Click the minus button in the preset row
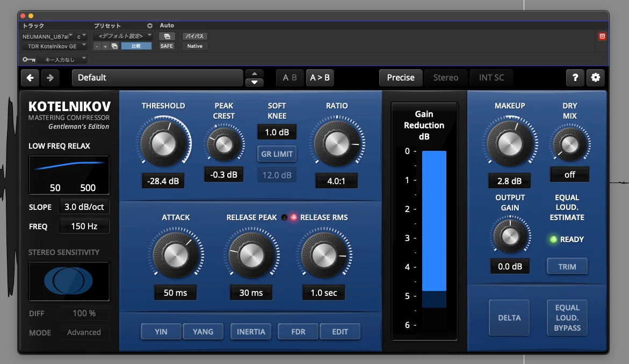Image resolution: width=629 pixels, height=364 pixels. [97, 46]
